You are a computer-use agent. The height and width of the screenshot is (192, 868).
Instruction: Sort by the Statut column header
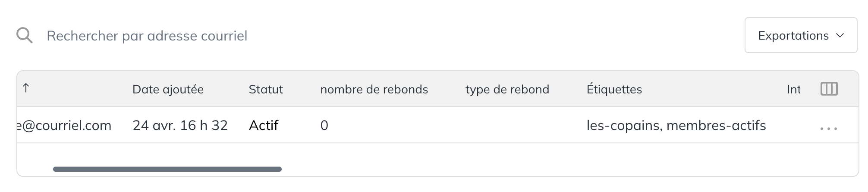(x=266, y=89)
